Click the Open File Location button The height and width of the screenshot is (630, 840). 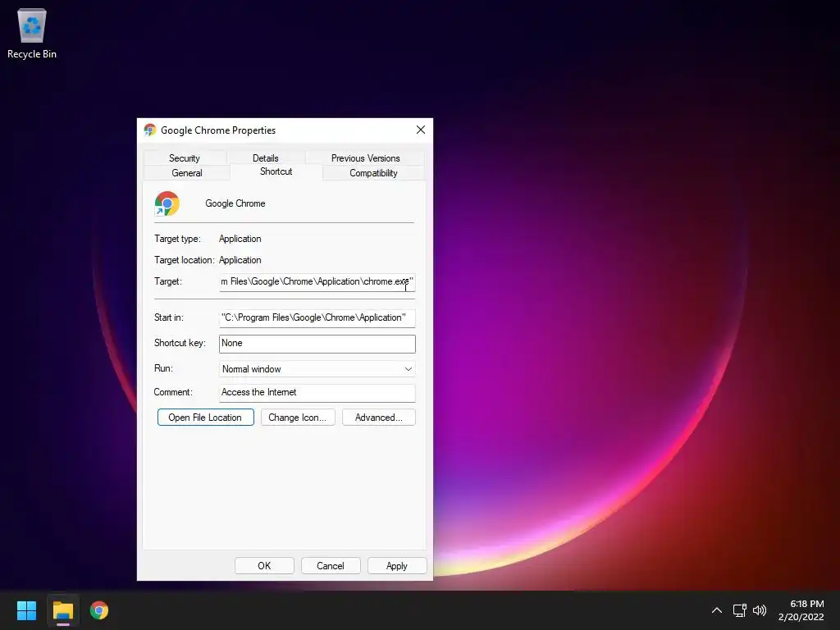(x=205, y=418)
